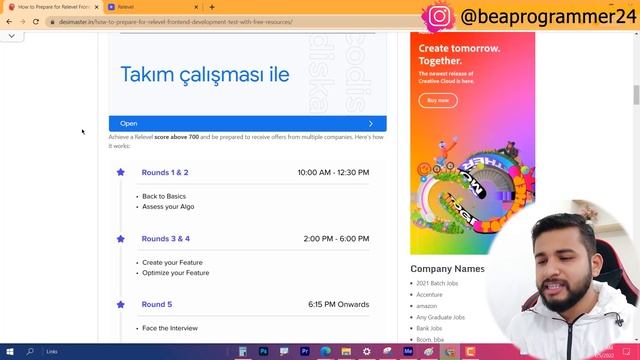The width and height of the screenshot is (640, 360).
Task: Select the 'How to Prepare for Relevel' tab
Action: pyautogui.click(x=53, y=7)
